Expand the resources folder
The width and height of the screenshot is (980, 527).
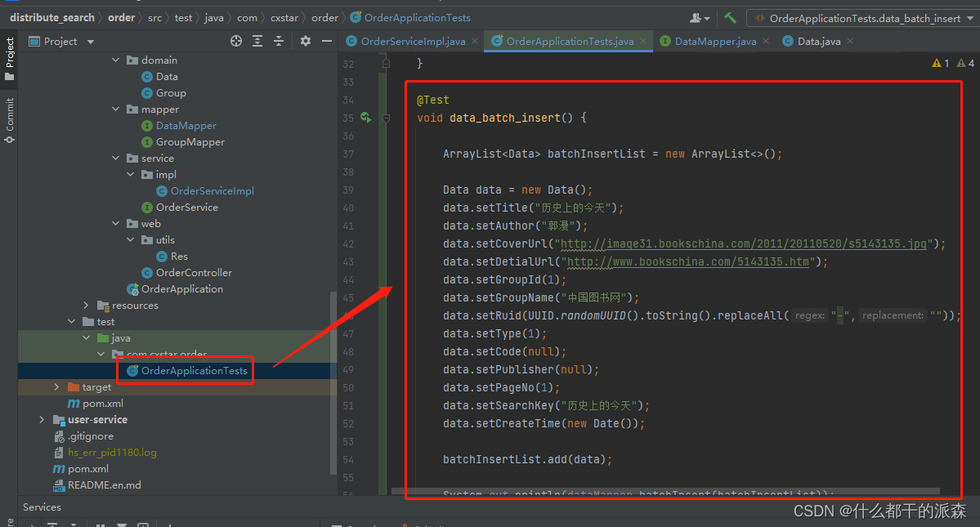tap(87, 306)
